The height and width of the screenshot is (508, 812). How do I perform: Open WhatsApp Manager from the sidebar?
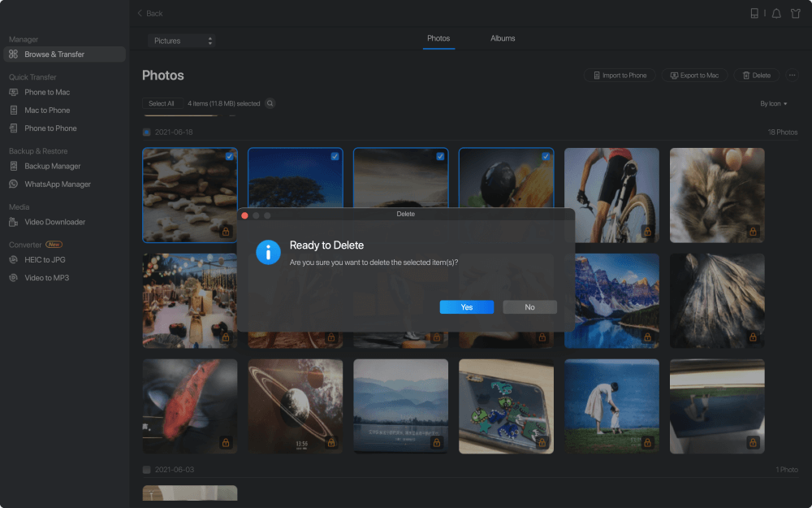coord(57,185)
